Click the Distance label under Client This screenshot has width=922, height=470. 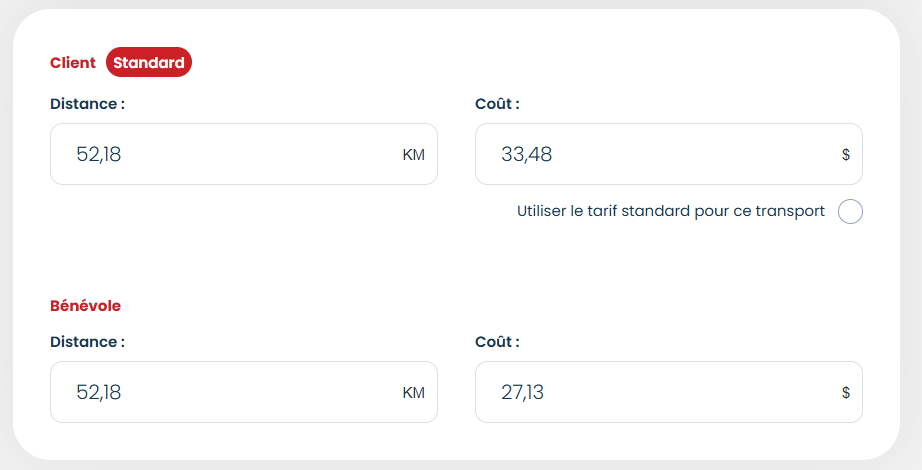tap(87, 104)
